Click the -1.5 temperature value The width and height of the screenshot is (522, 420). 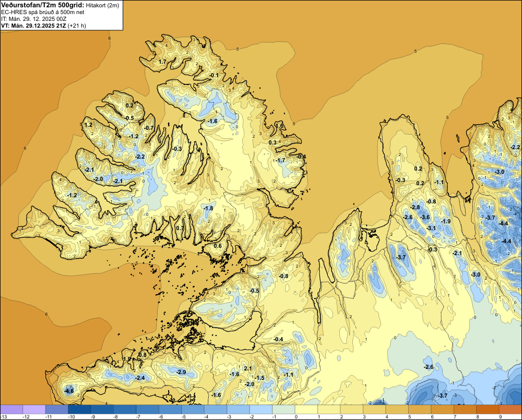point(259,378)
